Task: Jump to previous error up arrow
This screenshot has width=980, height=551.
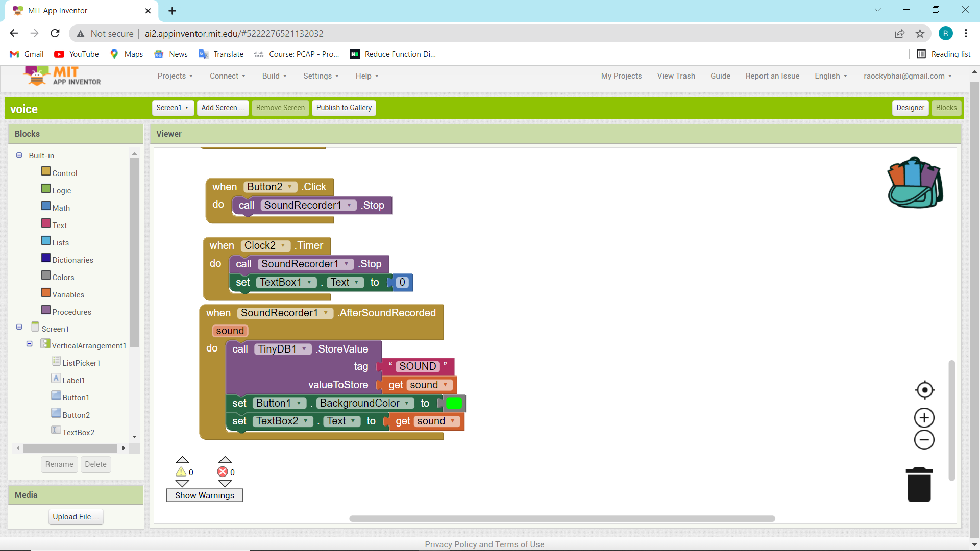Action: coord(225,460)
